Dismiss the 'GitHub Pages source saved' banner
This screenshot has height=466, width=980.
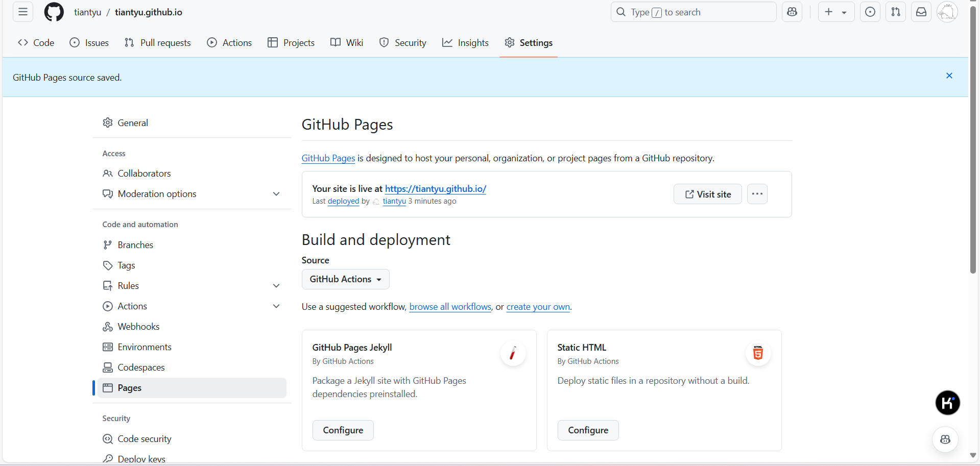(x=949, y=76)
